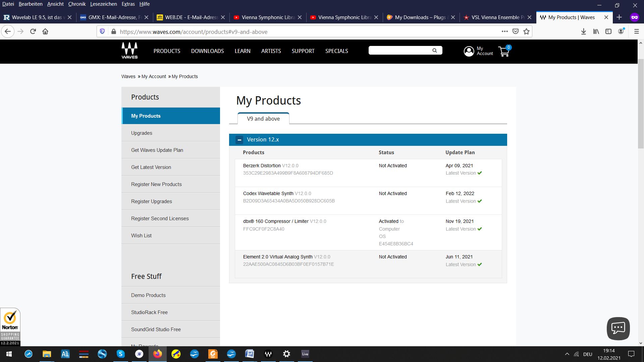Viewport: 644px width, 362px height.
Task: View site security padlock info
Action: click(x=113, y=32)
